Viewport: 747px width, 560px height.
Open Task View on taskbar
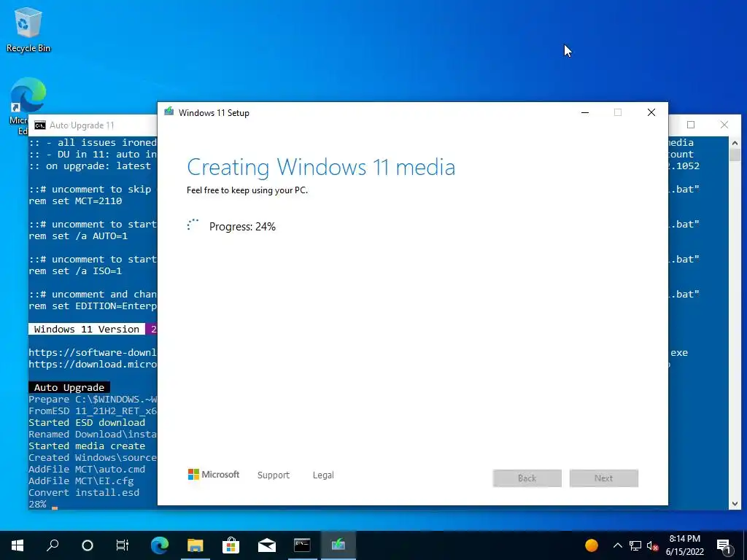[123, 545]
